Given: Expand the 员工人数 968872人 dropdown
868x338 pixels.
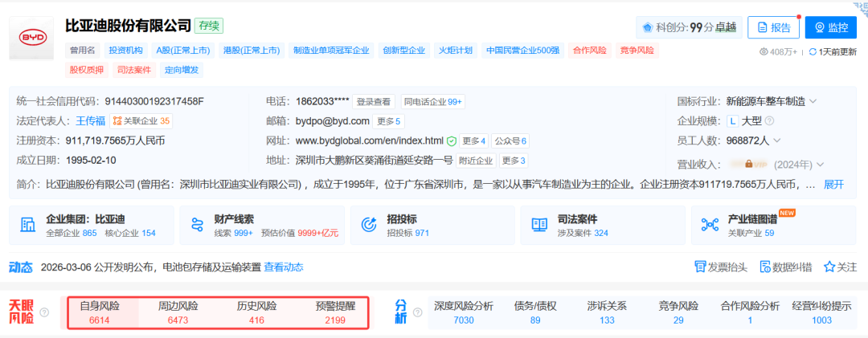Looking at the screenshot, I should pyautogui.click(x=776, y=140).
